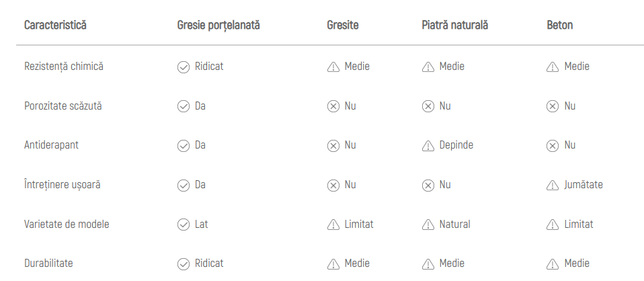Viewport: 644px width, 281px height.
Task: Click checkmark icon beside Lat
Action: (183, 225)
